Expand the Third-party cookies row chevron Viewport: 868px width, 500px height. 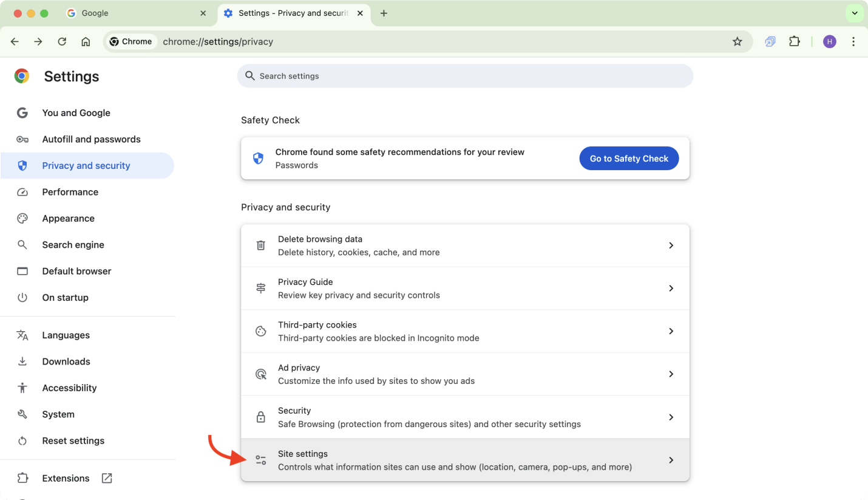pyautogui.click(x=671, y=331)
